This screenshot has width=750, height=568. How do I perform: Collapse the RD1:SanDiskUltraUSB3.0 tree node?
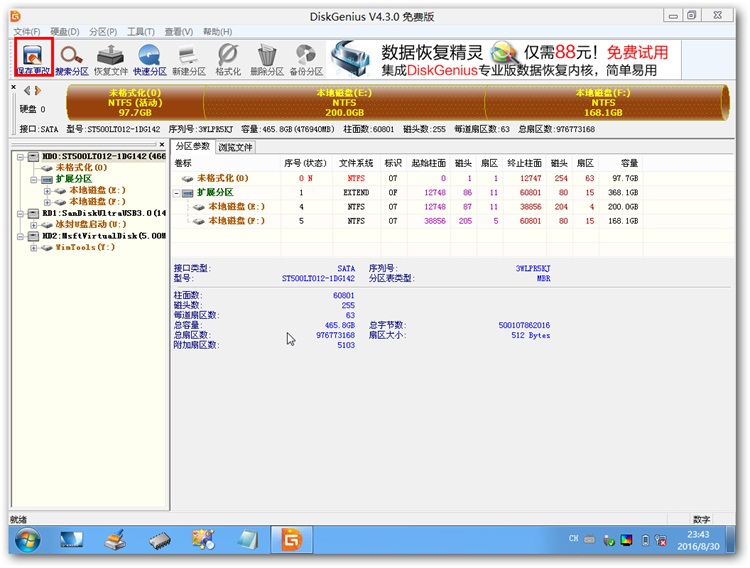(x=21, y=213)
